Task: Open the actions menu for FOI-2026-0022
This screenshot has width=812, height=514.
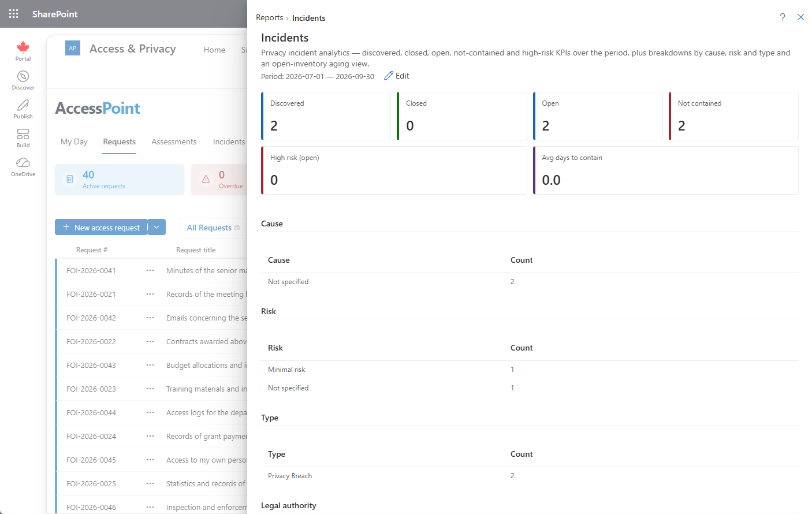Action: [150, 341]
